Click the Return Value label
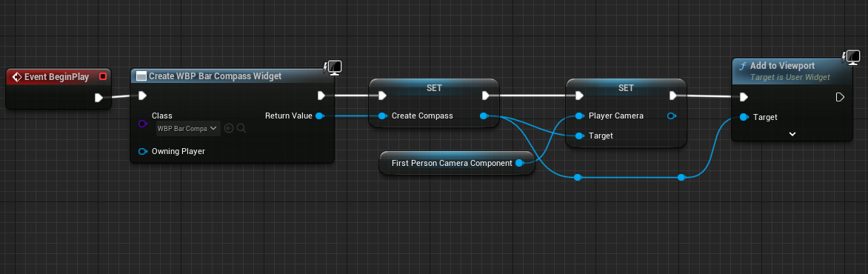The height and width of the screenshot is (274, 868). [288, 116]
